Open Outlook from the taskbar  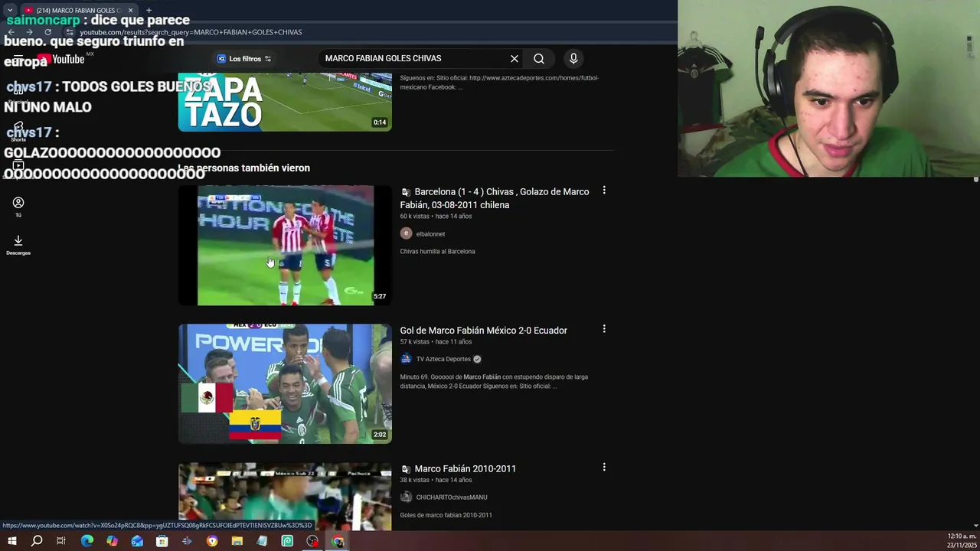(x=137, y=541)
